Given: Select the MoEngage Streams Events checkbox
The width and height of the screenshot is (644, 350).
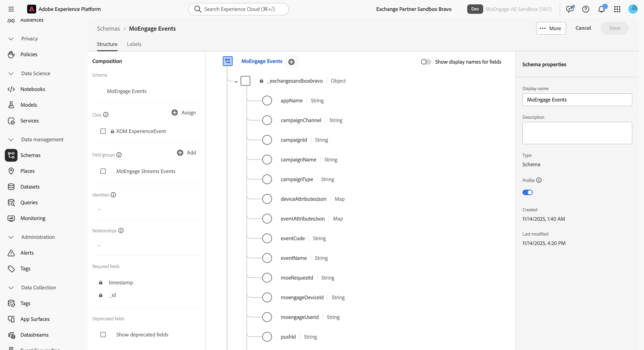Looking at the screenshot, I should (103, 171).
